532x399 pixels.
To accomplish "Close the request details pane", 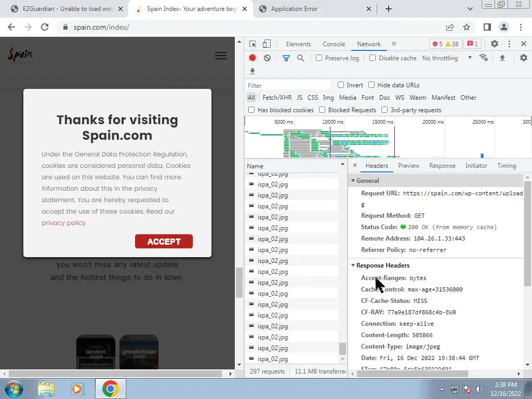I will pyautogui.click(x=355, y=165).
